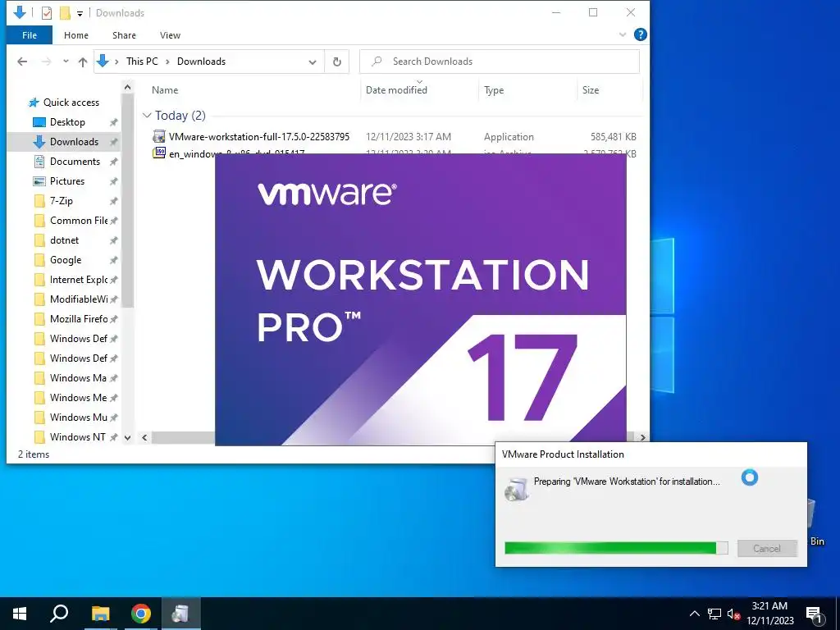Select the VMware-workstation-full-17.5.0-22583795 file

click(259, 137)
